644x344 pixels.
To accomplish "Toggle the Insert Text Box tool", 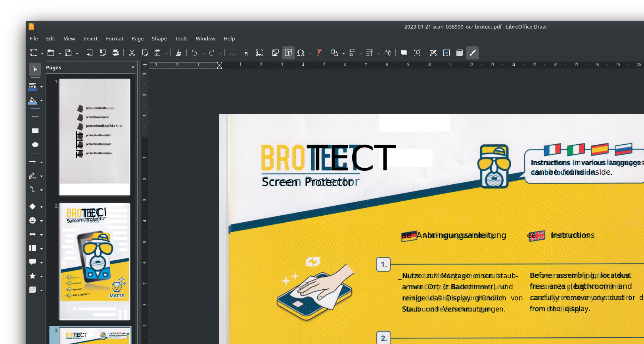I will pos(289,53).
